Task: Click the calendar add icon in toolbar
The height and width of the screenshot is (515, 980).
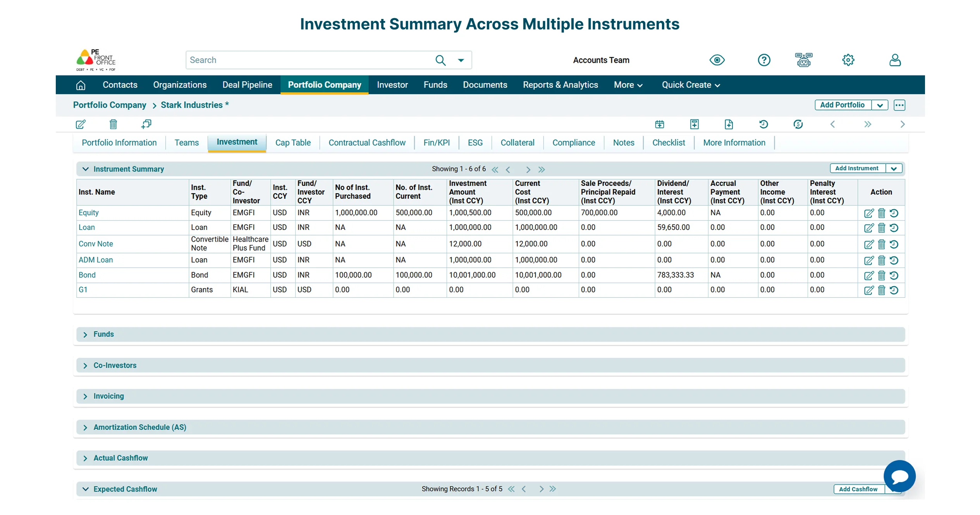Action: point(659,124)
